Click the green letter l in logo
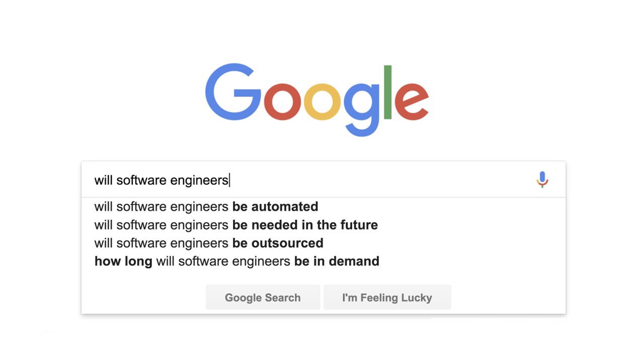The image size is (644, 362). (x=387, y=92)
